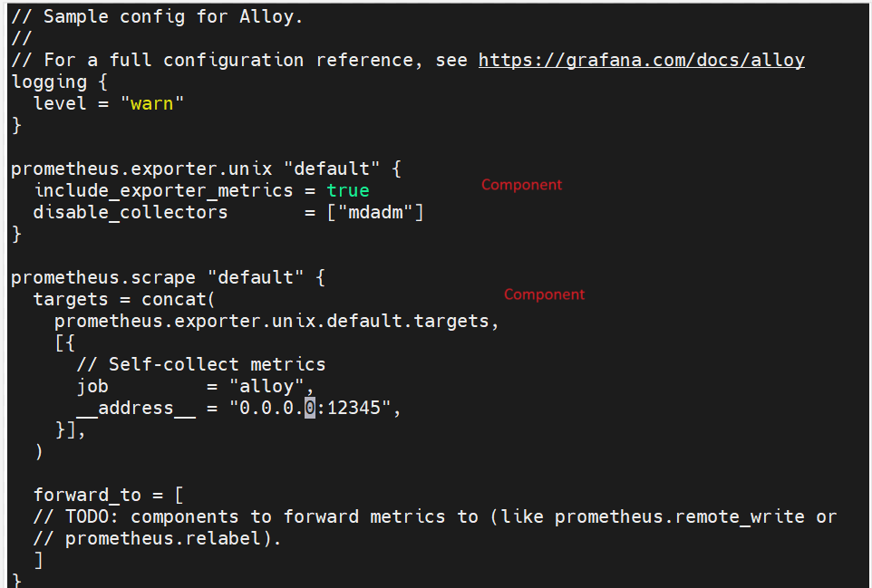Image resolution: width=872 pixels, height=588 pixels.
Task: Click the "alloy" job value
Action: 266,386
